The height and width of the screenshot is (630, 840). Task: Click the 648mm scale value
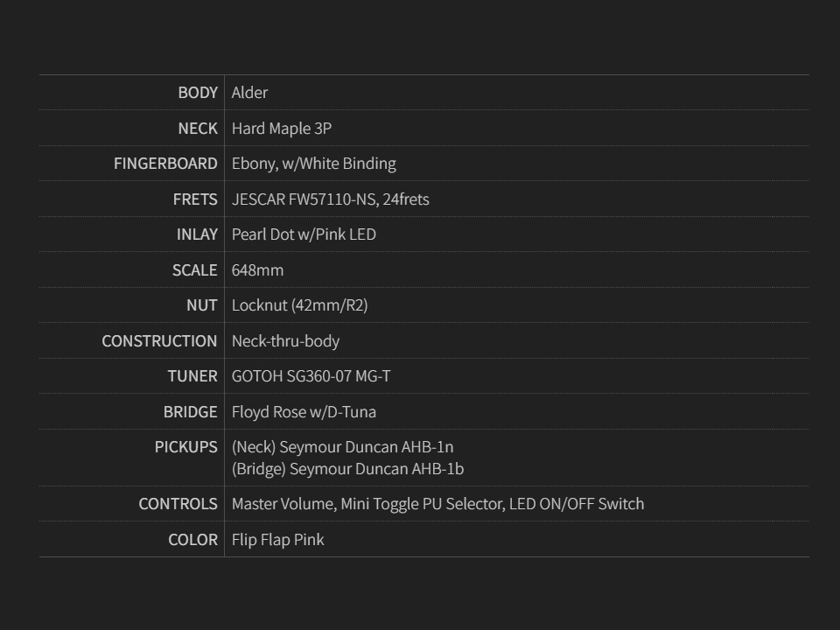(x=257, y=270)
